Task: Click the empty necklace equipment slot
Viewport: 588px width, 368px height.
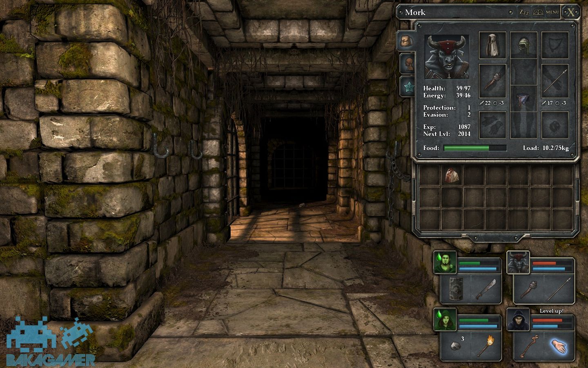Action: pyautogui.click(x=555, y=45)
